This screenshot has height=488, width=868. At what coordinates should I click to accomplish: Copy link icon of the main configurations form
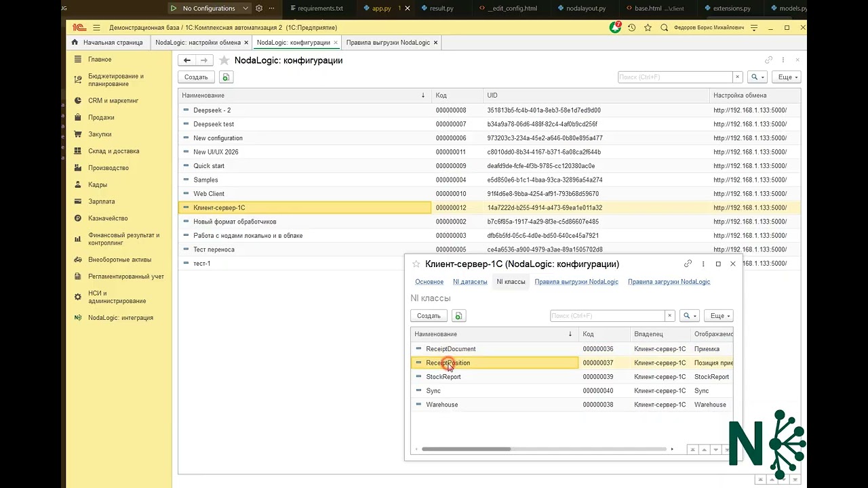(768, 60)
